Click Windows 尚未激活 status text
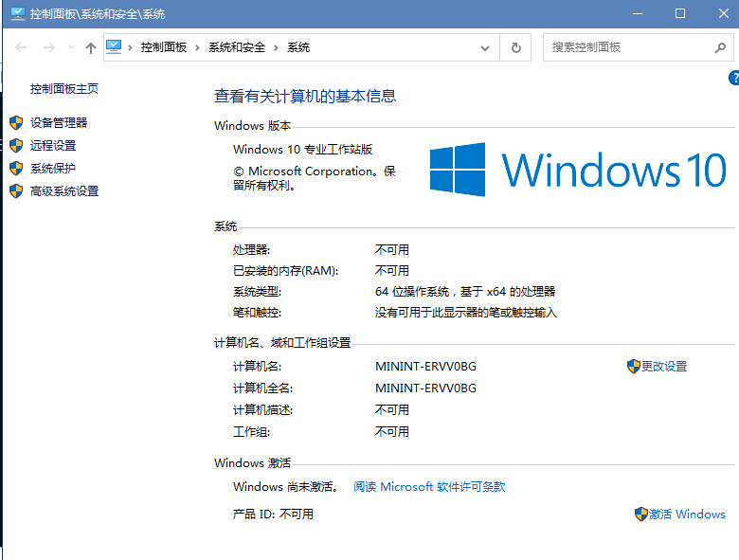739x560 pixels. 285,486
